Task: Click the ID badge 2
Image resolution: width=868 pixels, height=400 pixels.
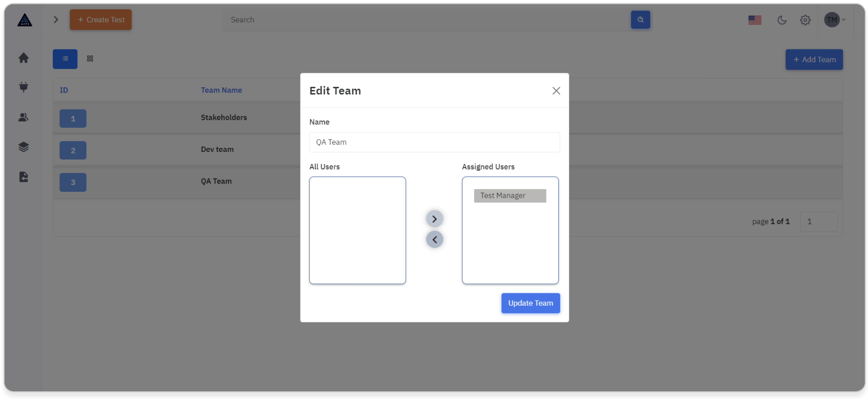Action: click(x=73, y=151)
